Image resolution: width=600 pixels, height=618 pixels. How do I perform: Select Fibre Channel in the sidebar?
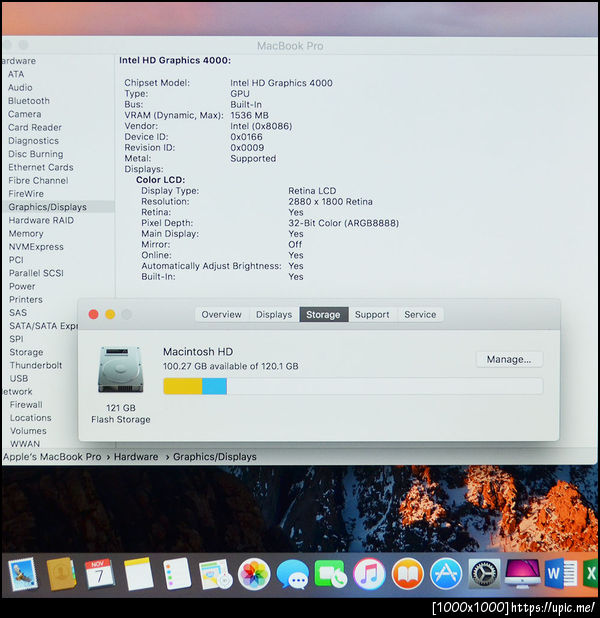tap(38, 181)
